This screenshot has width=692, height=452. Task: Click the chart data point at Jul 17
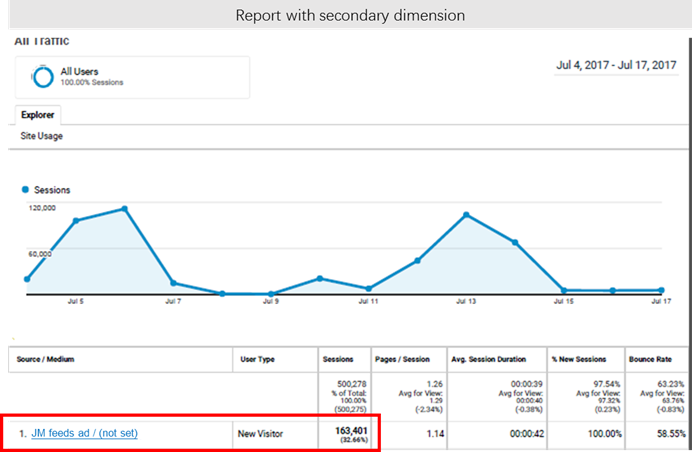[x=661, y=290]
